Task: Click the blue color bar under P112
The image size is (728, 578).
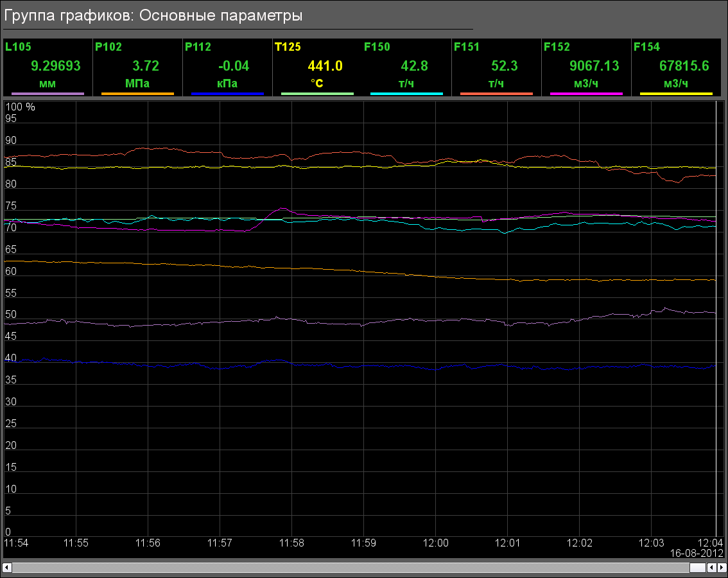Action: [227, 94]
